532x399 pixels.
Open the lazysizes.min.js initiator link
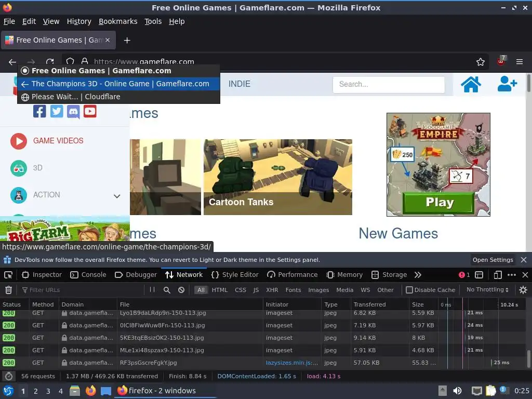(292, 363)
